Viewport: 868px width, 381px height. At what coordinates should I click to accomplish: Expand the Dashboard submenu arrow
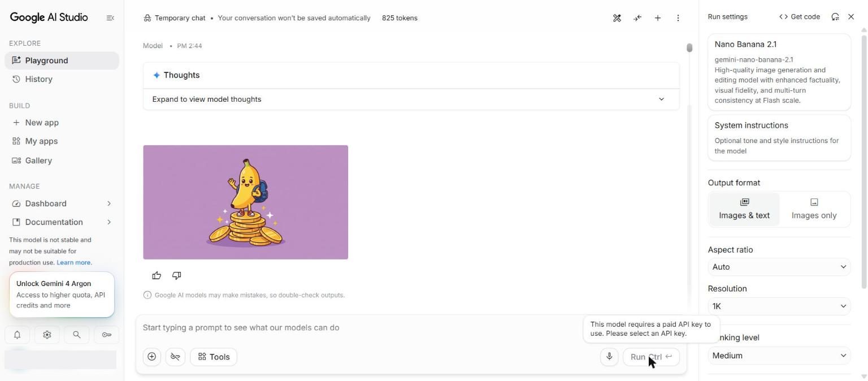click(109, 204)
